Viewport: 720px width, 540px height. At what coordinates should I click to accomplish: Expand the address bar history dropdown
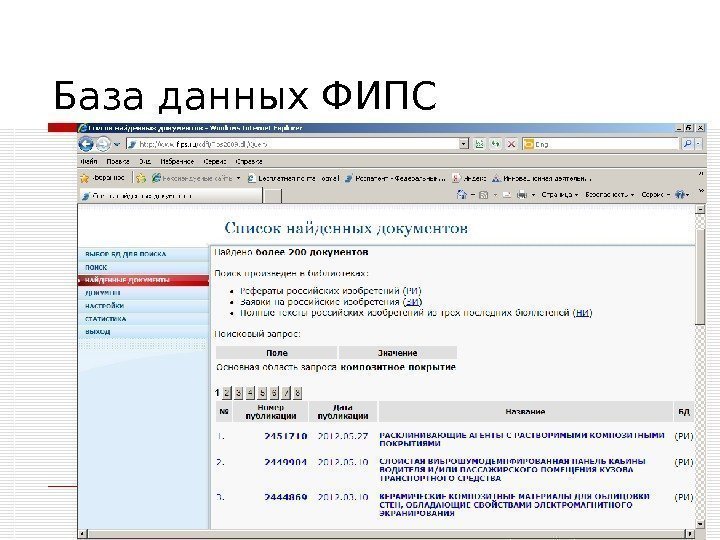coord(464,144)
